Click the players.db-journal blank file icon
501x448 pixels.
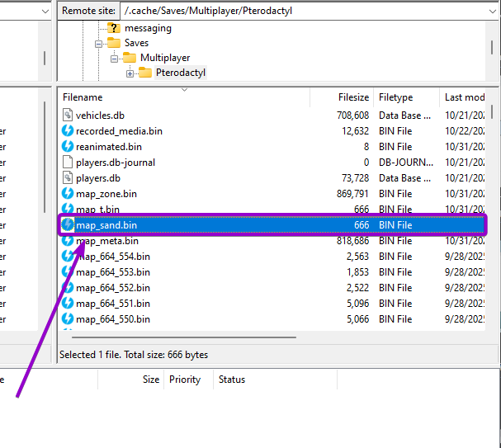68,162
